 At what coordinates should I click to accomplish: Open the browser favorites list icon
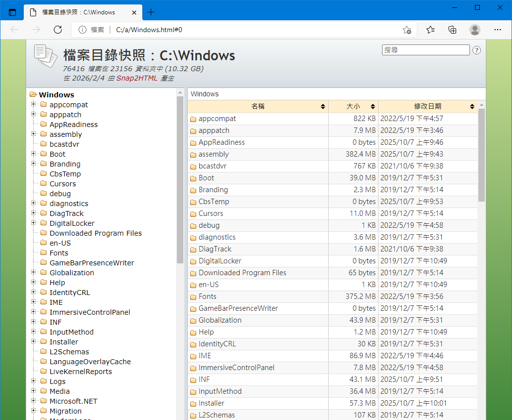(430, 30)
